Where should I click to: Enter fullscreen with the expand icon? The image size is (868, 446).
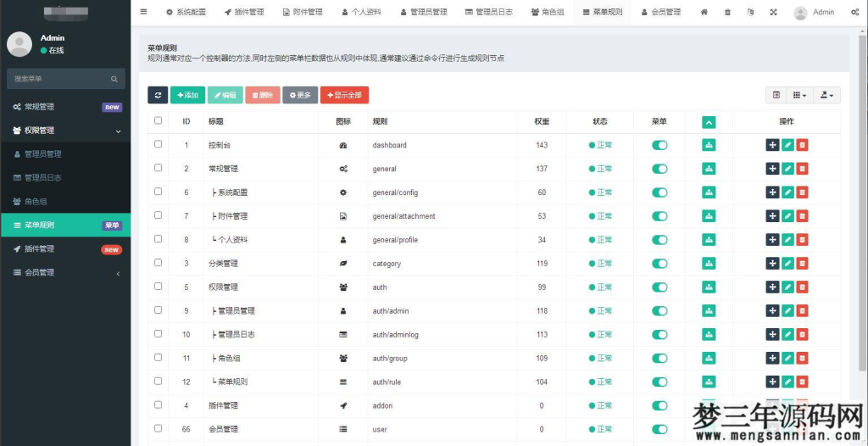[x=773, y=12]
